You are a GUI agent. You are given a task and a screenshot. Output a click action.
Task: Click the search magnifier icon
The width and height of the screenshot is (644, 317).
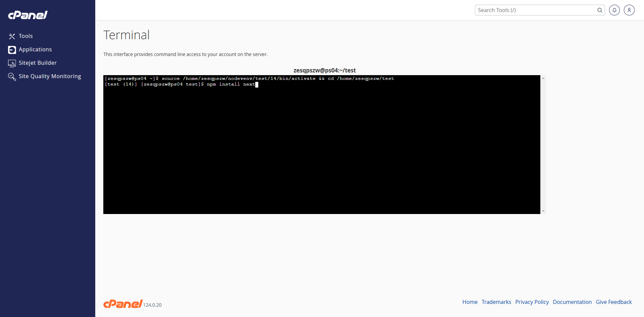[600, 10]
